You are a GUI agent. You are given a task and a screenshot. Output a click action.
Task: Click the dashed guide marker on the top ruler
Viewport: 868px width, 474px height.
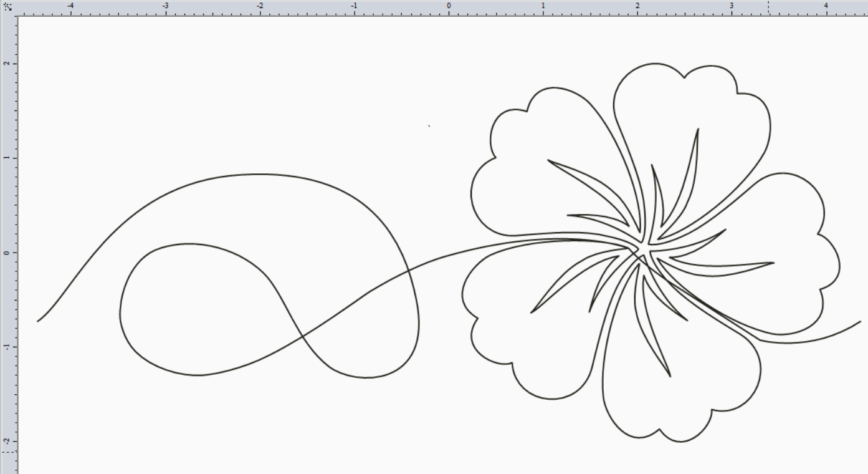click(x=768, y=7)
